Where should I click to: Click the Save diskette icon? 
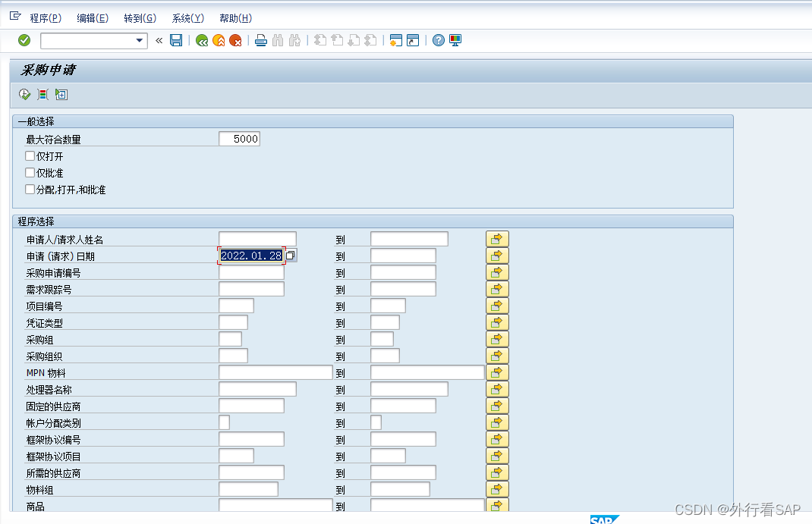coord(176,40)
